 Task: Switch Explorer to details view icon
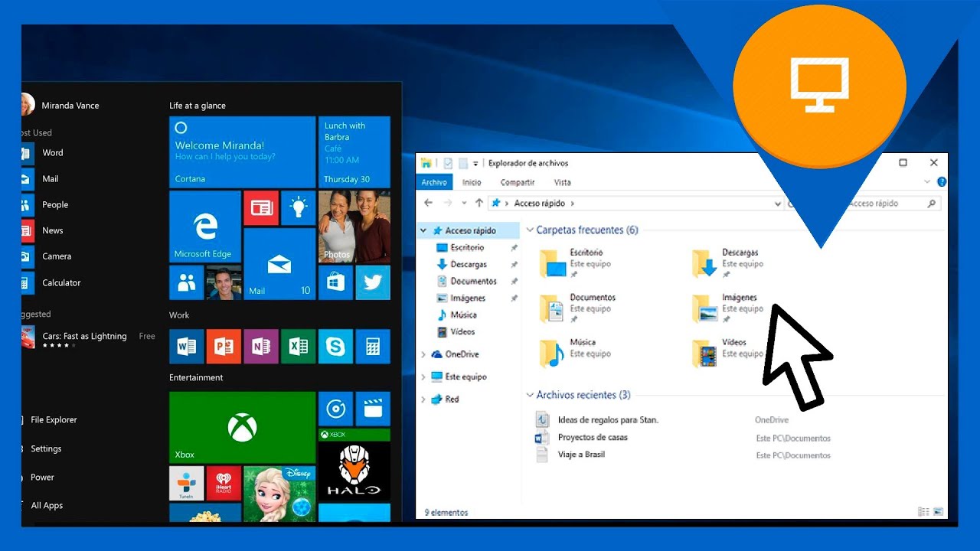coord(922,512)
